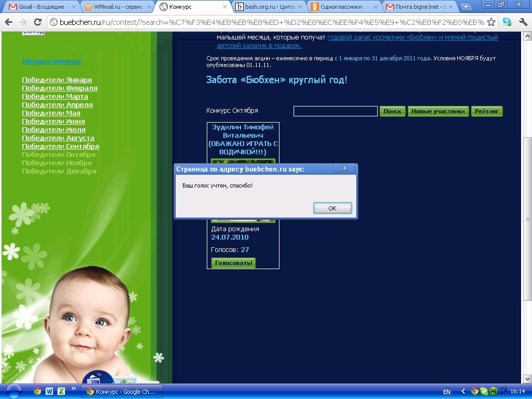
Task: Open Победители Мая link
Action: coord(51,113)
